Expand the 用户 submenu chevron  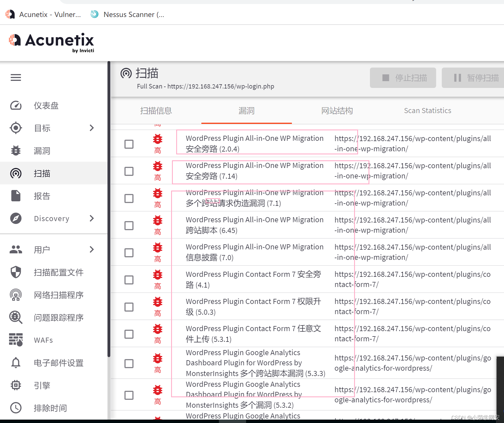click(x=92, y=249)
